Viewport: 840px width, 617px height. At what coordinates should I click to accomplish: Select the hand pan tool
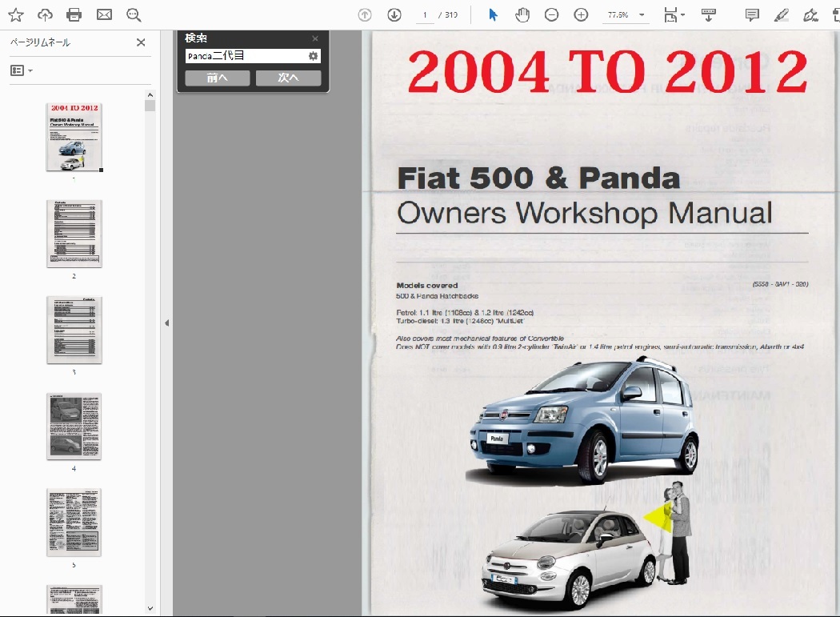point(522,15)
